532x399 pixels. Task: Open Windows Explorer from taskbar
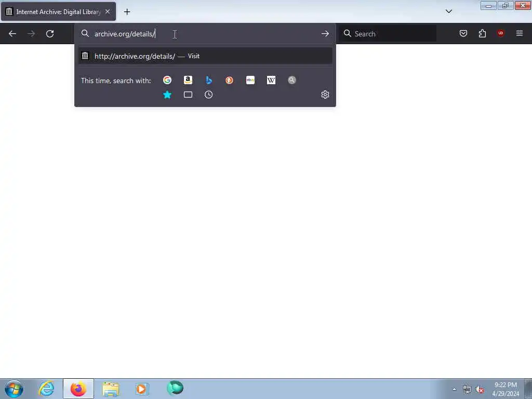pos(111,389)
